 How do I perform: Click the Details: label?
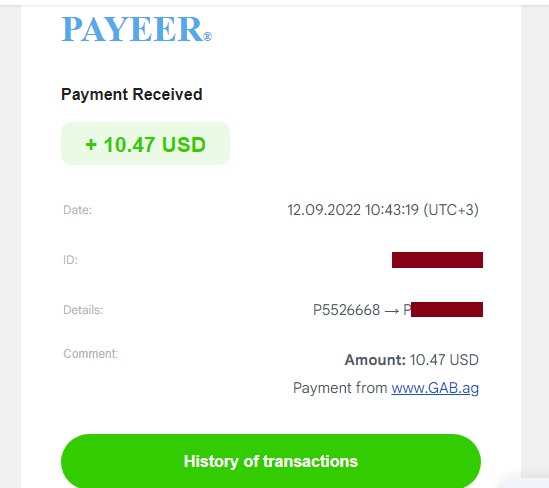click(83, 310)
